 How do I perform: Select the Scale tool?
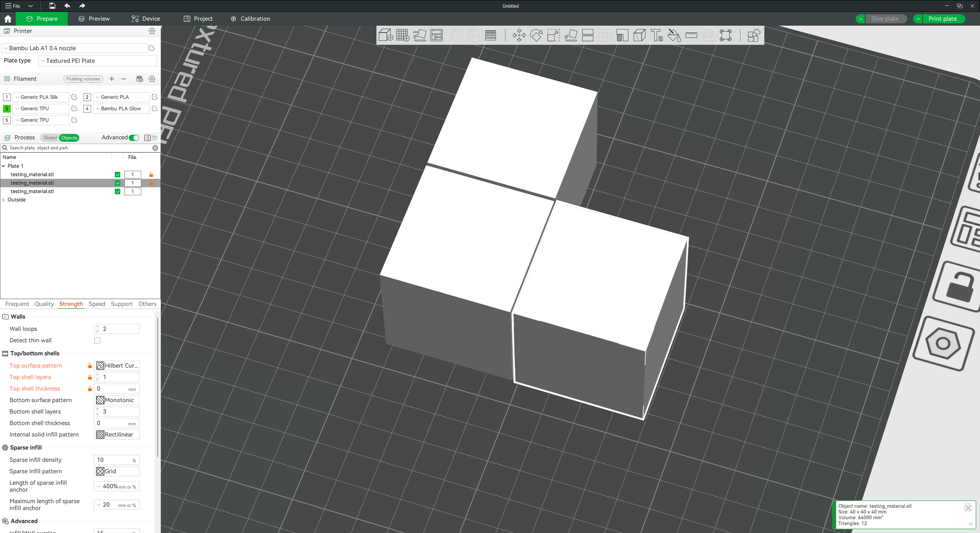(x=553, y=36)
